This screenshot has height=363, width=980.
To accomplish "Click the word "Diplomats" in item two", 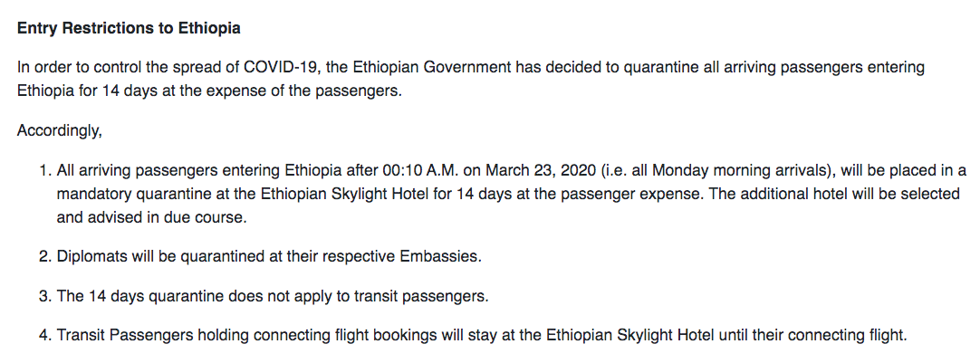I will (90, 256).
